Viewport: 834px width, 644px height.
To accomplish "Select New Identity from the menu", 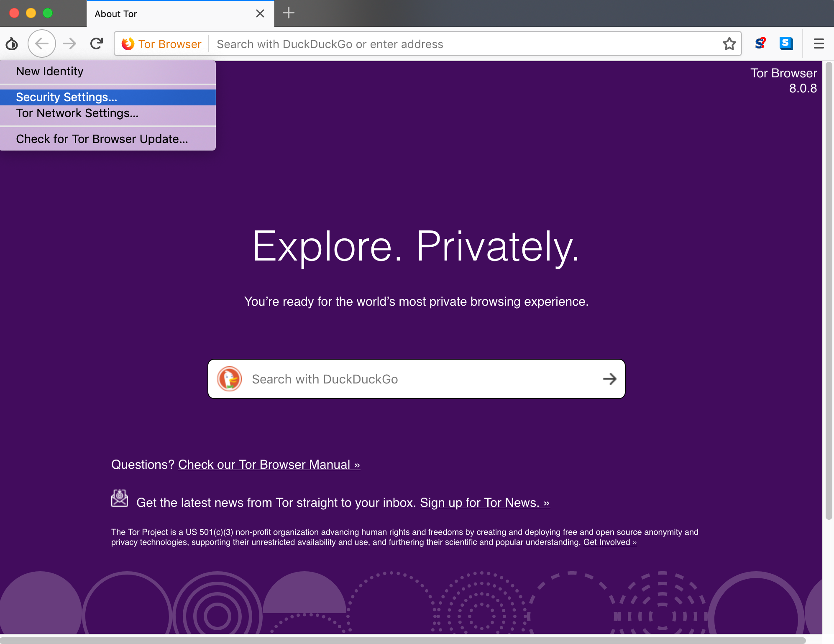I will point(108,72).
